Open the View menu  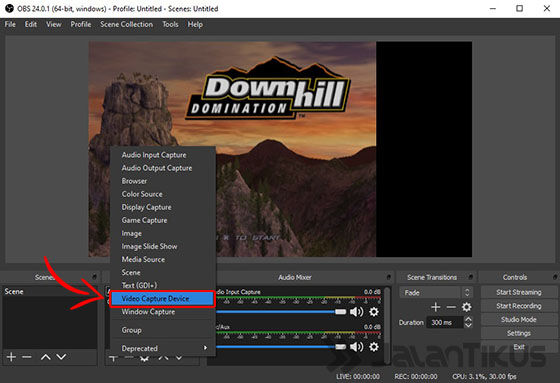pos(54,24)
